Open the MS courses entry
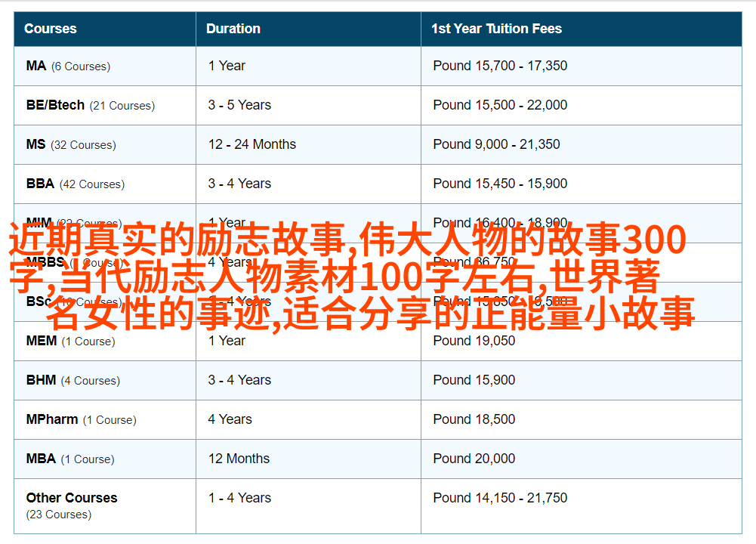756x544 pixels. pos(35,144)
